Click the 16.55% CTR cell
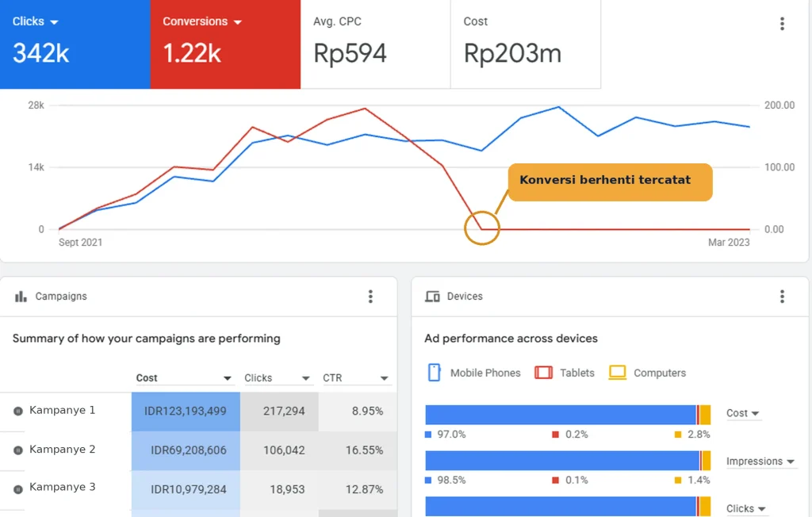This screenshot has height=517, width=812. [358, 450]
